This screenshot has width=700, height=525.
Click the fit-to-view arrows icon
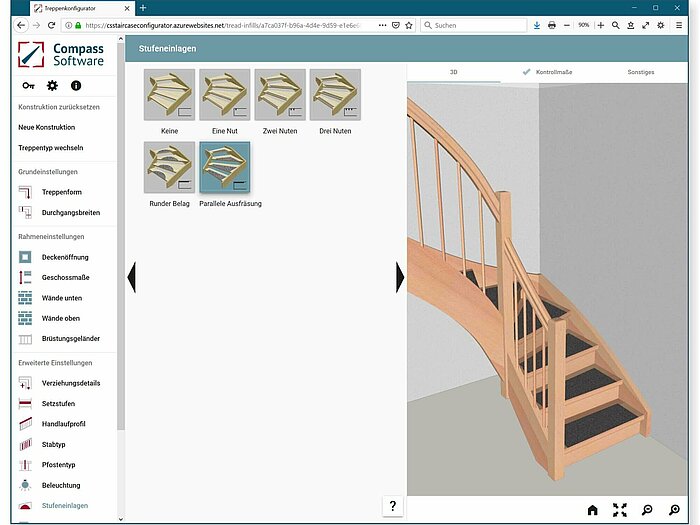pyautogui.click(x=620, y=510)
